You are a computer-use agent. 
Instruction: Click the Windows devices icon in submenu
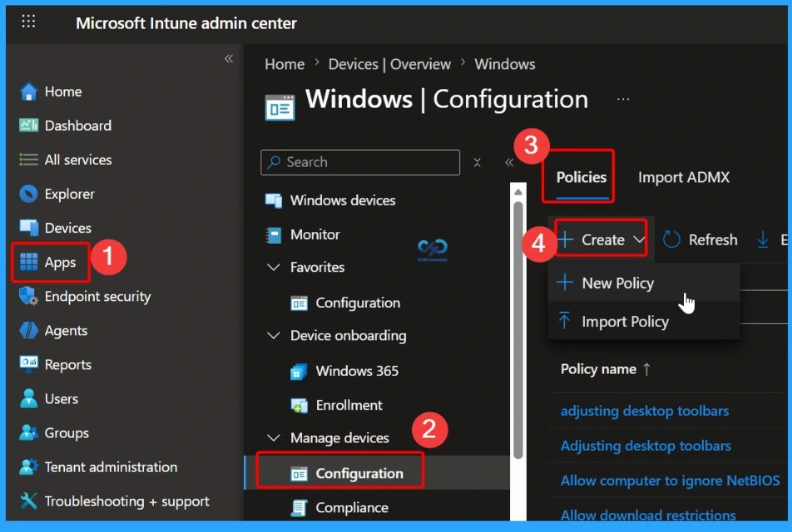point(274,200)
